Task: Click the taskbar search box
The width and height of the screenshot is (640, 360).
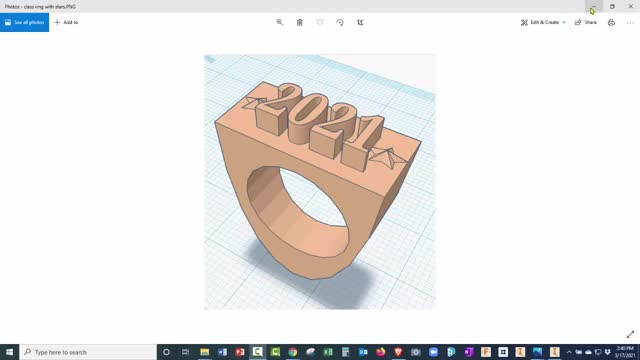Action: tap(88, 352)
